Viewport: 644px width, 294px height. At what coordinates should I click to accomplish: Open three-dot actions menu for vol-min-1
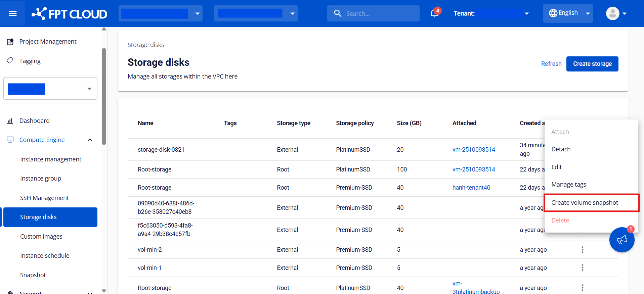(x=582, y=268)
